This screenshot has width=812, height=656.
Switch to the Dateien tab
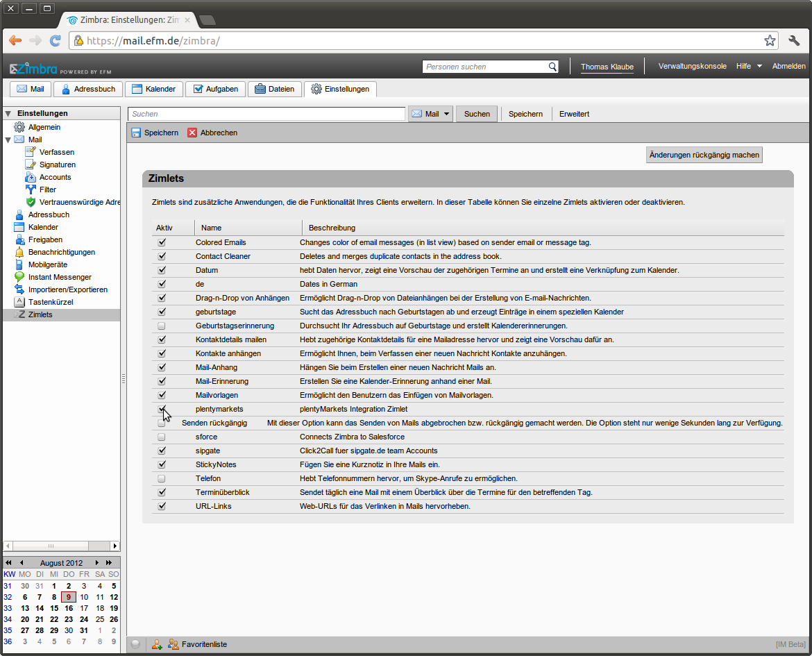[274, 89]
